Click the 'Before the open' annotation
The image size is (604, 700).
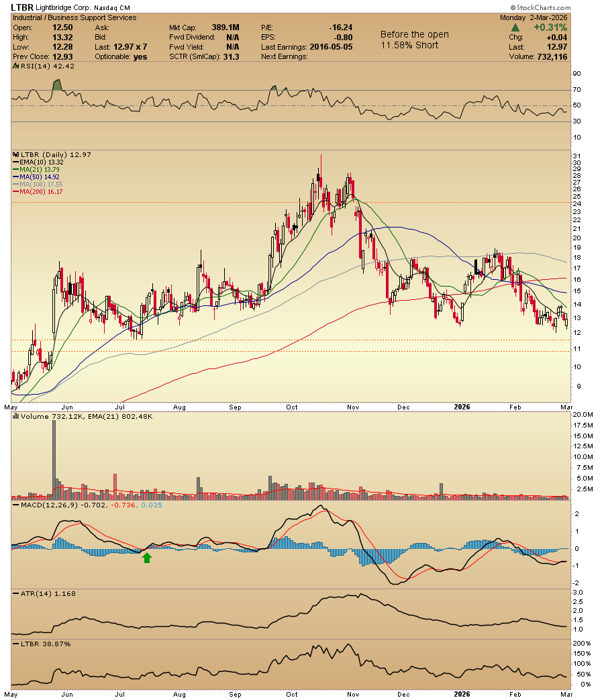tap(414, 34)
